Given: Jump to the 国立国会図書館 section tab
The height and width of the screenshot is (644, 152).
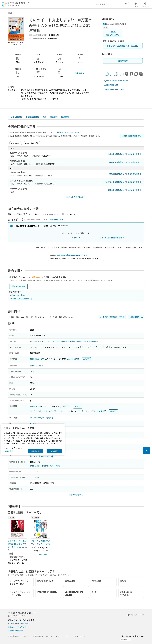Looking at the screenshot, I should [x=32, y=117].
